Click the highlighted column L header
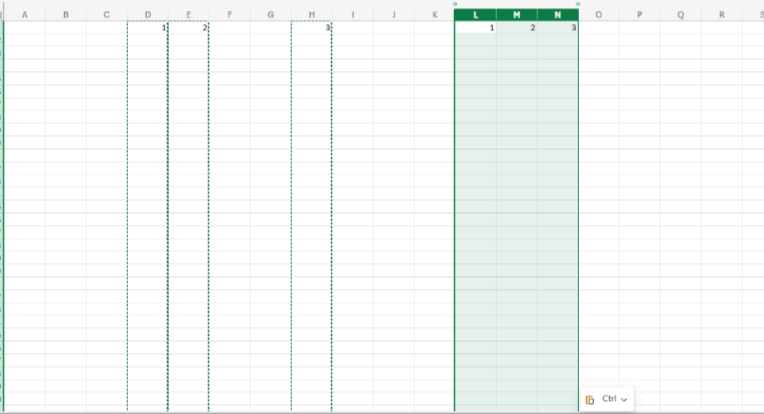Image resolution: width=764 pixels, height=414 pixels. coord(476,15)
